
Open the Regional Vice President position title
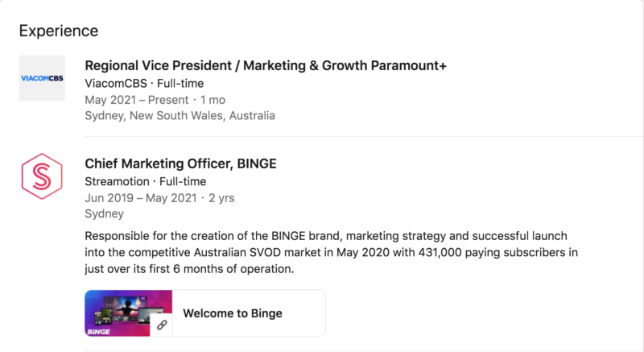pos(265,65)
